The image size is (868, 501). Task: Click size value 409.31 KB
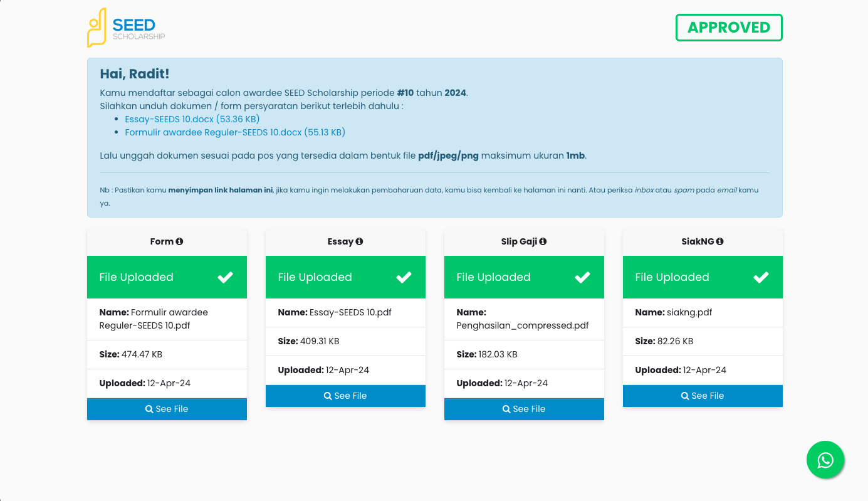point(320,341)
